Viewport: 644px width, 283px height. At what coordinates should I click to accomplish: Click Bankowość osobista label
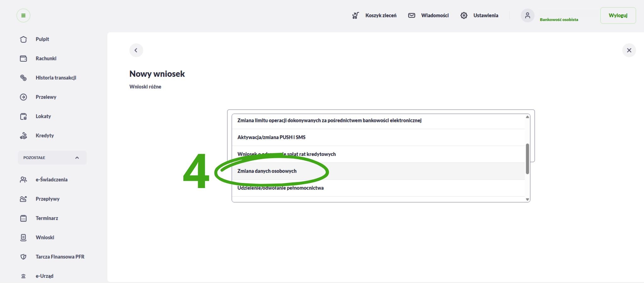point(559,19)
